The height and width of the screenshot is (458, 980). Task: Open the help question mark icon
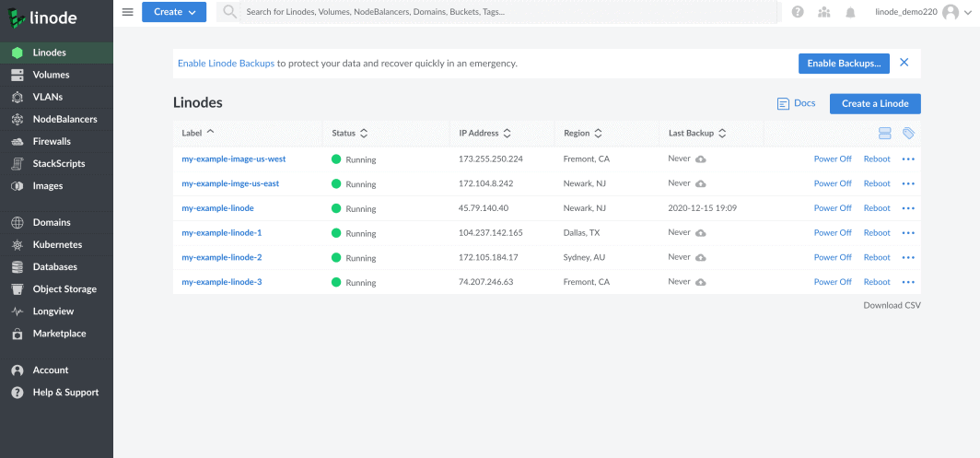[798, 12]
